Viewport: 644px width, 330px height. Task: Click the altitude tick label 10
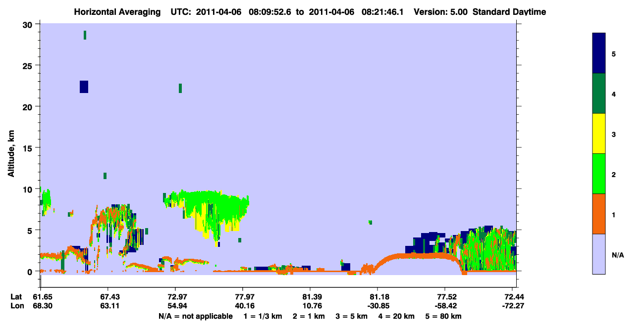point(29,189)
